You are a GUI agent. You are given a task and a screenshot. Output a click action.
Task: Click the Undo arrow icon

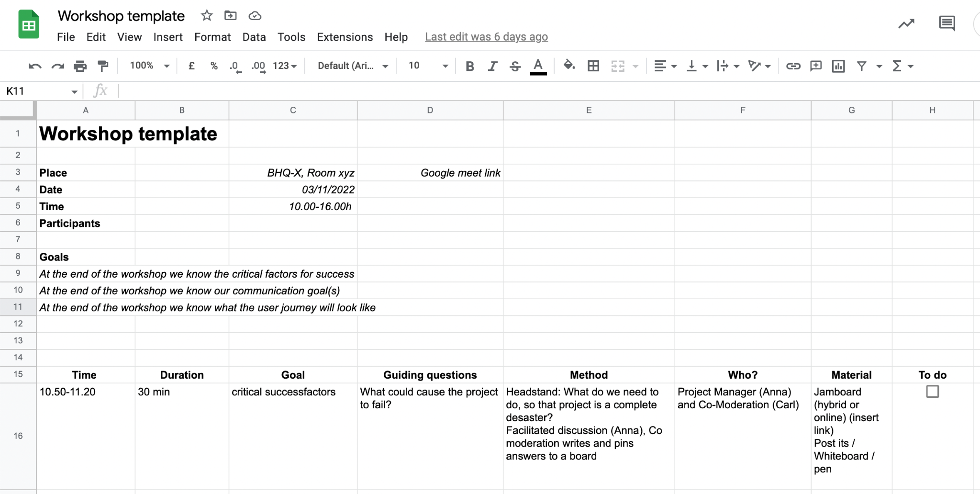coord(35,66)
